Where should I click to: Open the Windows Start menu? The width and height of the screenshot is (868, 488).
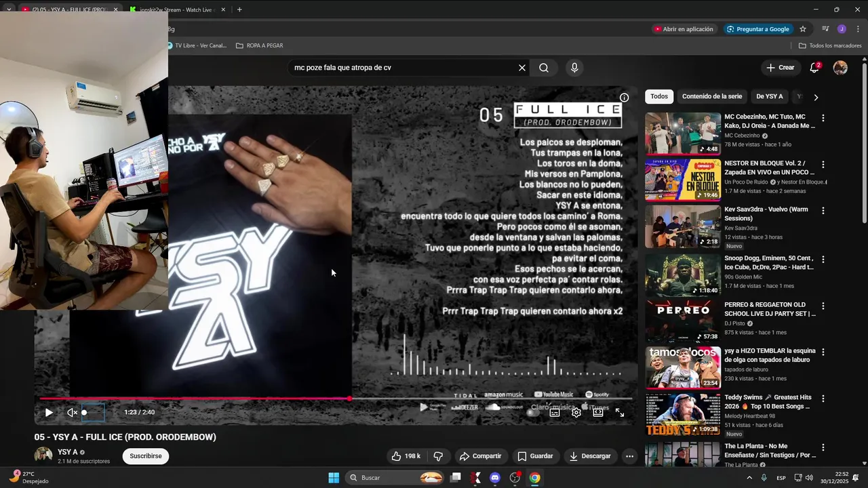(334, 478)
